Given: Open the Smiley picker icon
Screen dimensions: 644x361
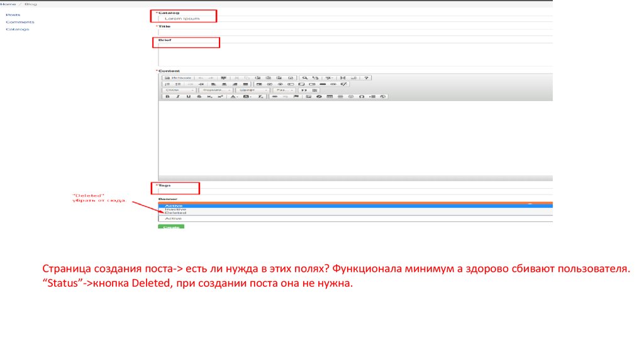Looking at the screenshot, I should coord(351,96).
